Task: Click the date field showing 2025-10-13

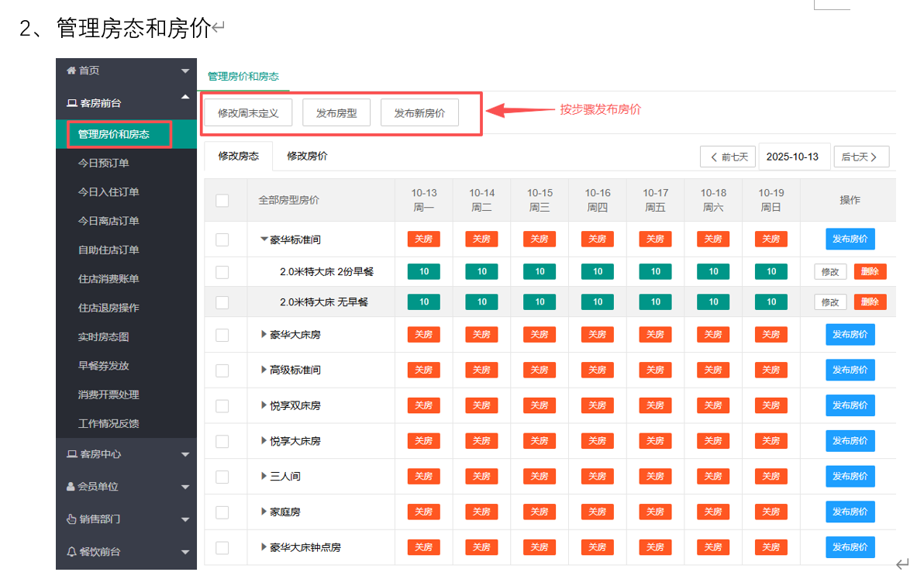Action: click(x=792, y=157)
